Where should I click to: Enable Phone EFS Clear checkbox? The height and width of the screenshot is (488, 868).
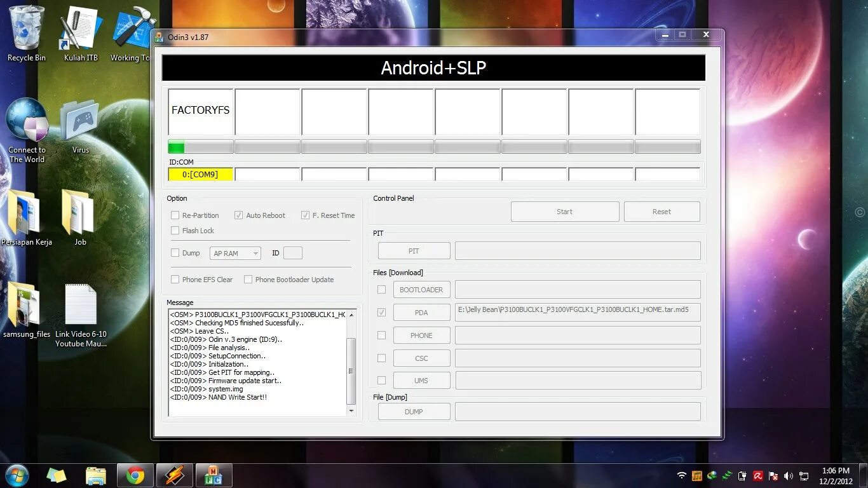click(x=175, y=280)
